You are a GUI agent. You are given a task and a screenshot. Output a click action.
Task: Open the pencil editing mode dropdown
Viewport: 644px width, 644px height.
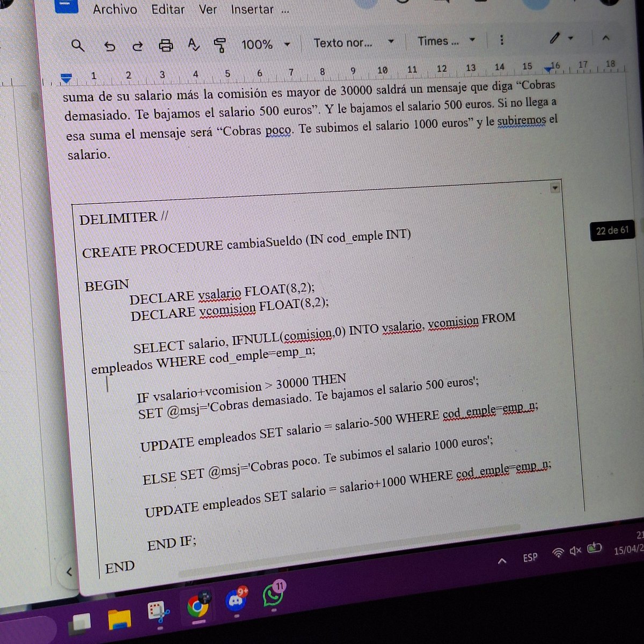[561, 38]
